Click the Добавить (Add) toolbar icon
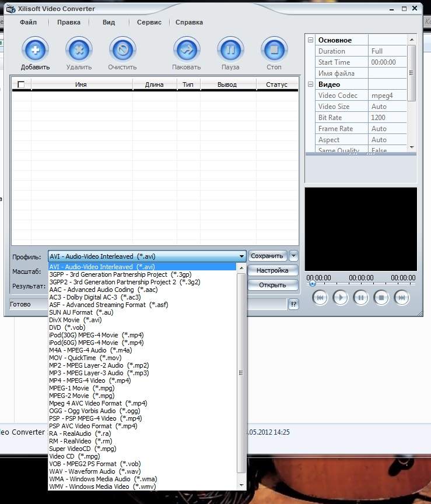This screenshot has height=504, width=431. 36,50
